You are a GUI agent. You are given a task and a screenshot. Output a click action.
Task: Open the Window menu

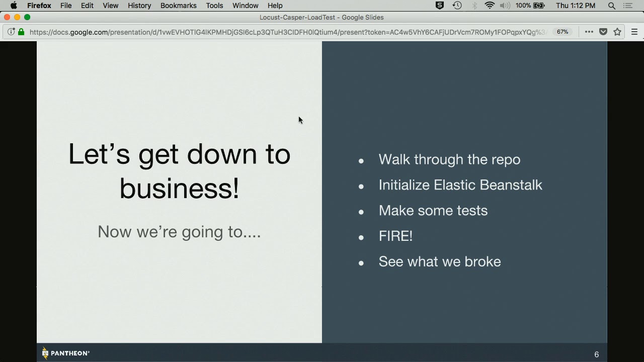(x=246, y=6)
